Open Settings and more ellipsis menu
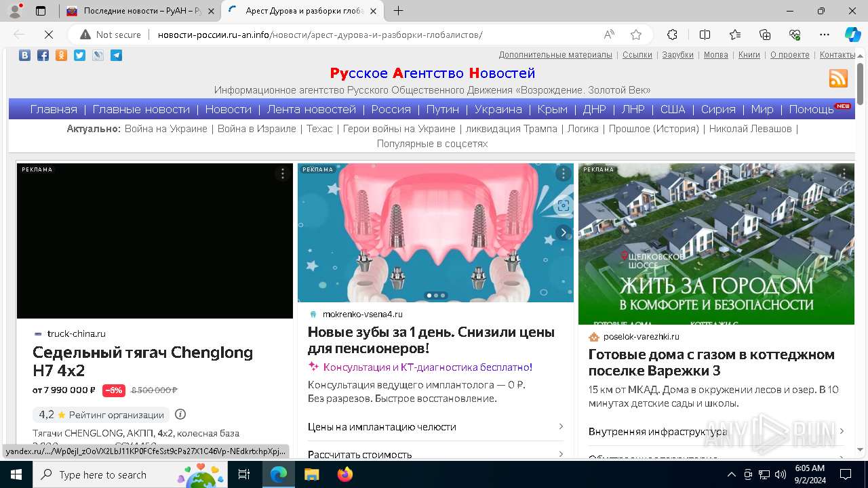This screenshot has height=488, width=868. pos(825,35)
